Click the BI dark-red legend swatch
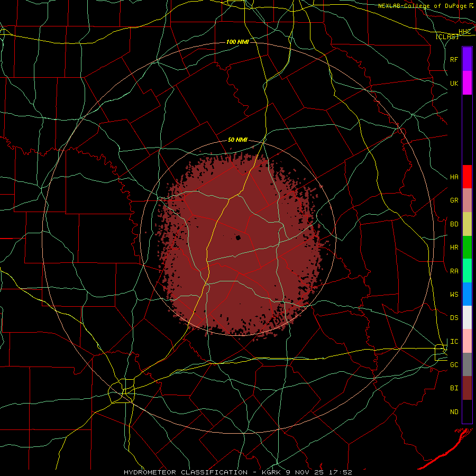 467,388
